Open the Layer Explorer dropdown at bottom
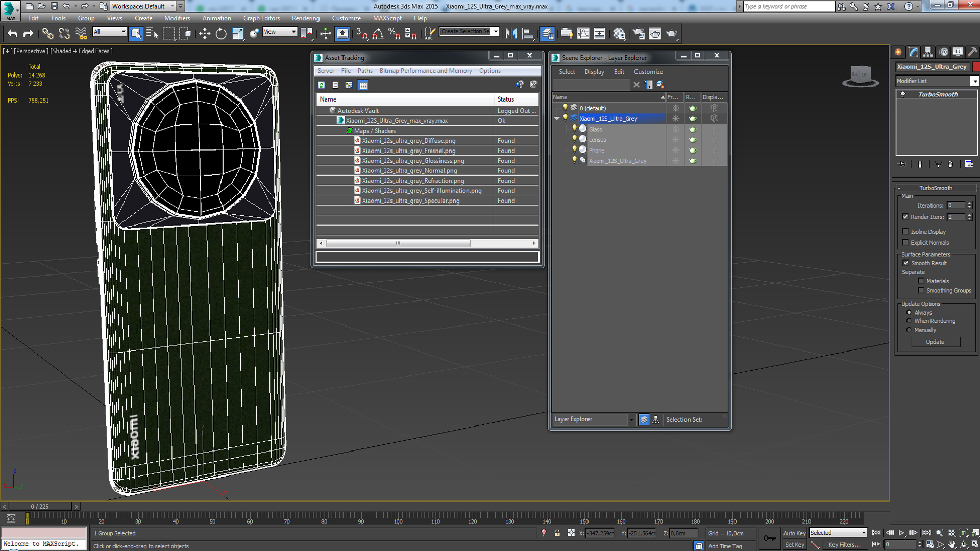The height and width of the screenshot is (551, 980). [631, 420]
